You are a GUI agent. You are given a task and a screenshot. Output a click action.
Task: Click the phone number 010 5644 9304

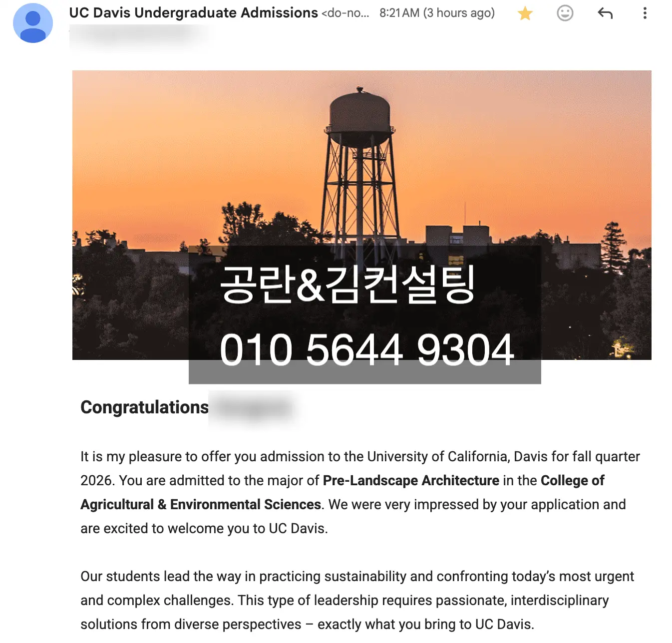point(366,350)
